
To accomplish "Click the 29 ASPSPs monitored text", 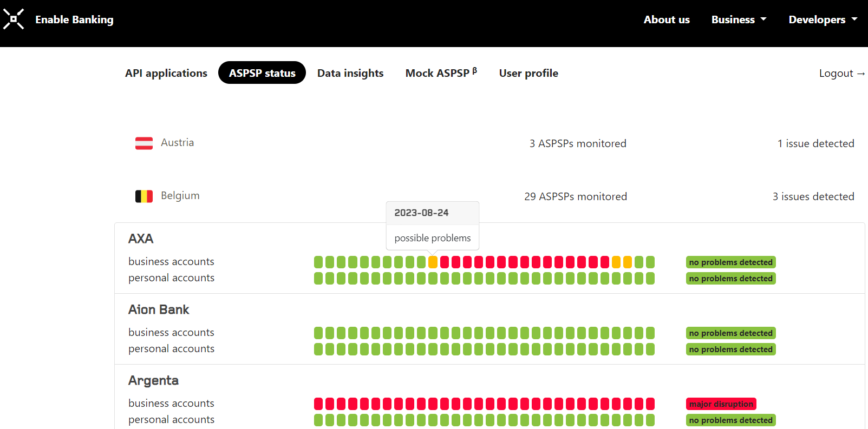I will click(576, 196).
